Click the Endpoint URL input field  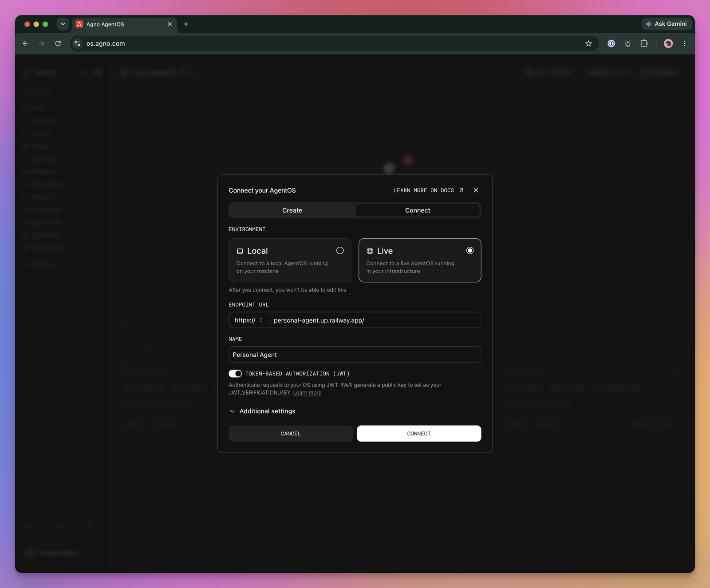375,320
